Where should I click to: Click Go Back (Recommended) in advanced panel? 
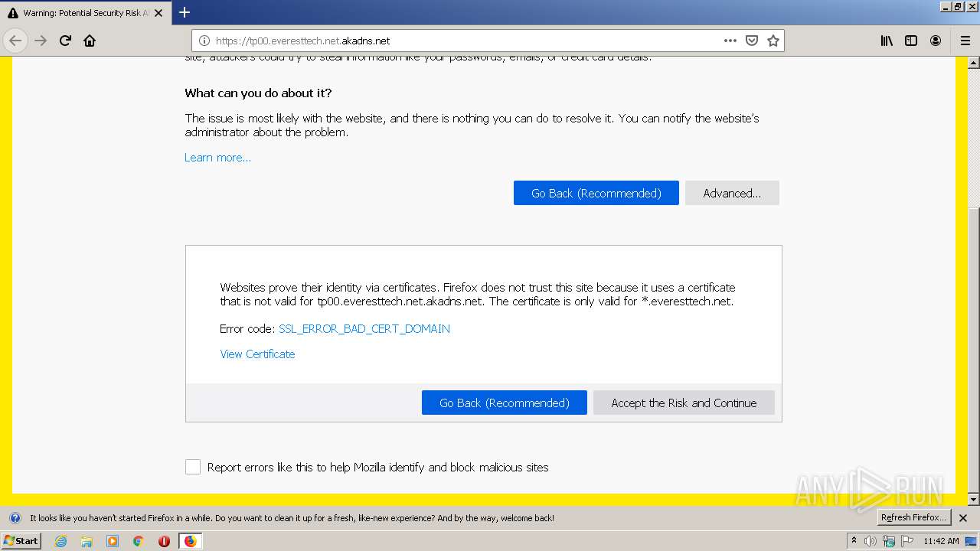point(505,403)
